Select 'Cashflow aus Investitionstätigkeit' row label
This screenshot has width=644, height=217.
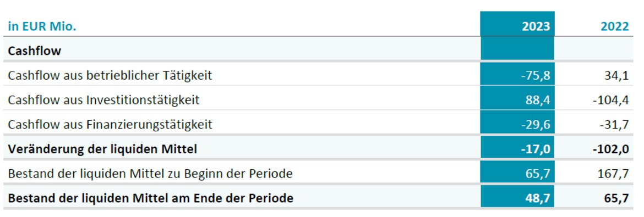(103, 99)
